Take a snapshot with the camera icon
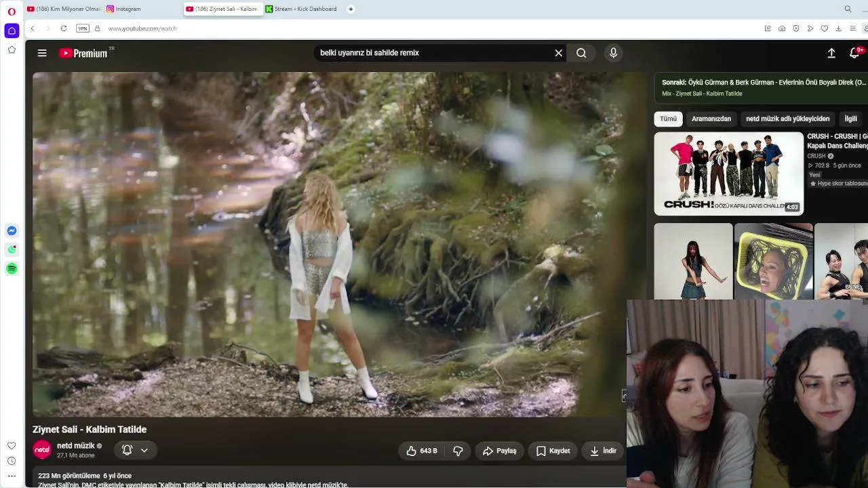 click(x=782, y=28)
